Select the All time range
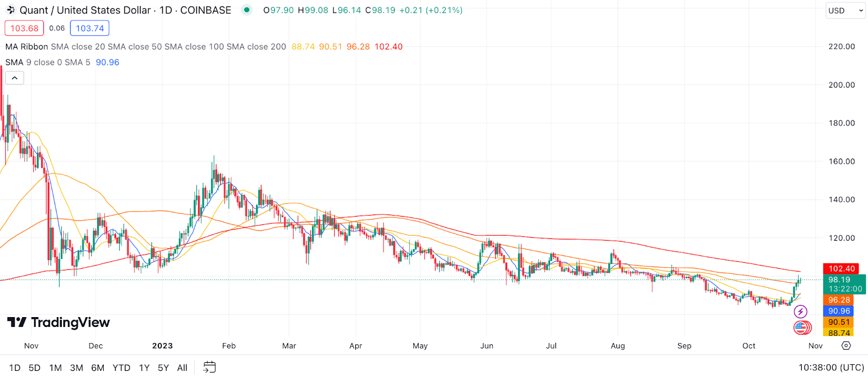This screenshot has height=379, width=868. click(x=182, y=368)
